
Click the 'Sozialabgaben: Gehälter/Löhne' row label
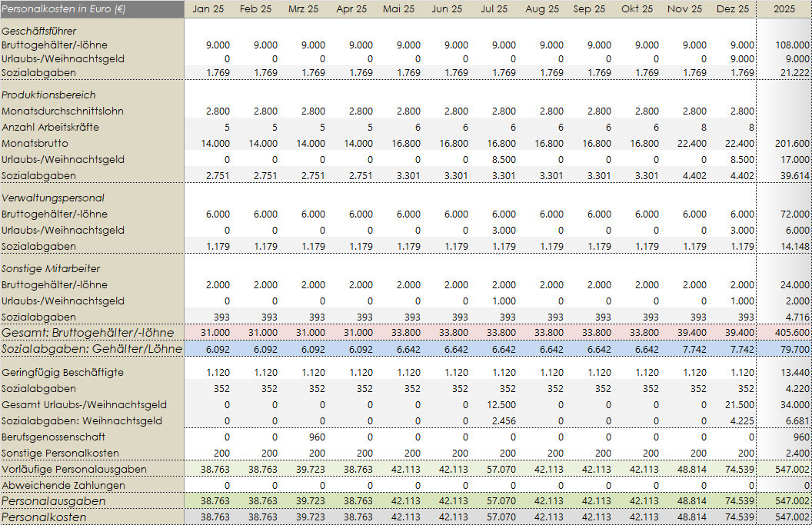92,349
